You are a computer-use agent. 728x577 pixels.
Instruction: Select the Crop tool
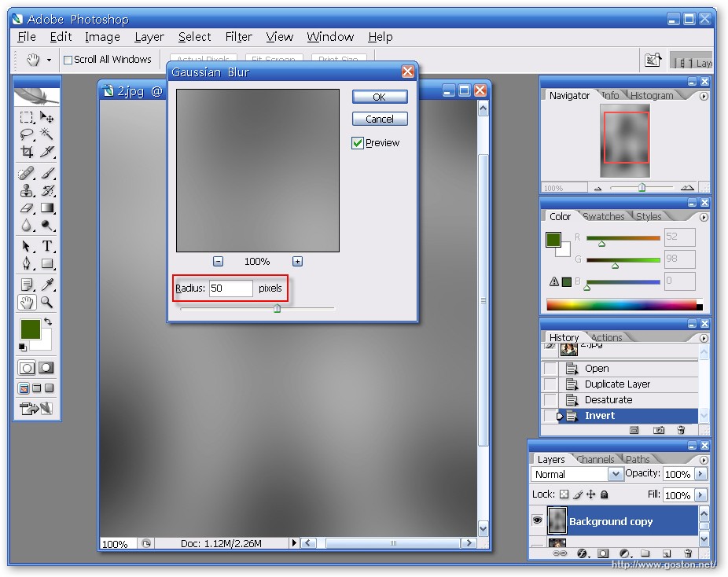tap(27, 152)
